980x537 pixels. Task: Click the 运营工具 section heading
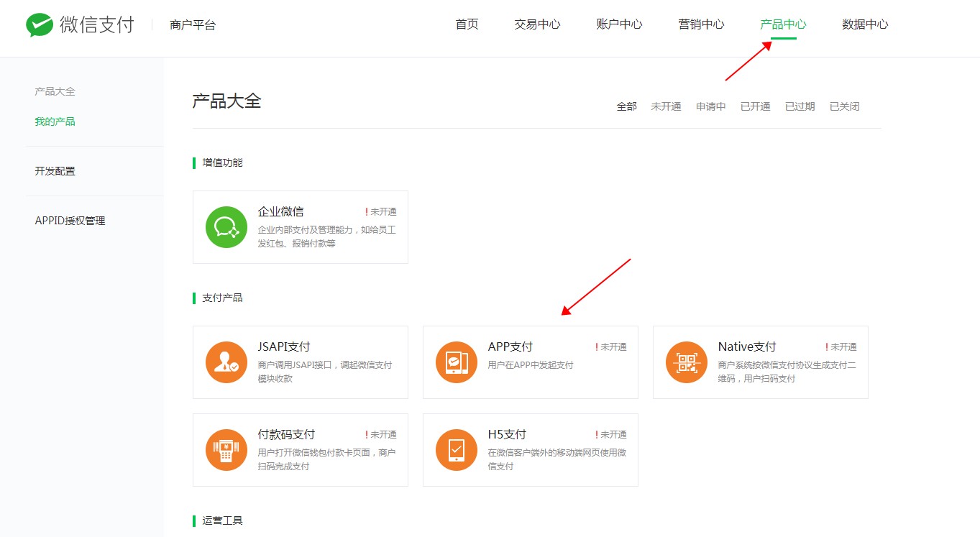222,520
